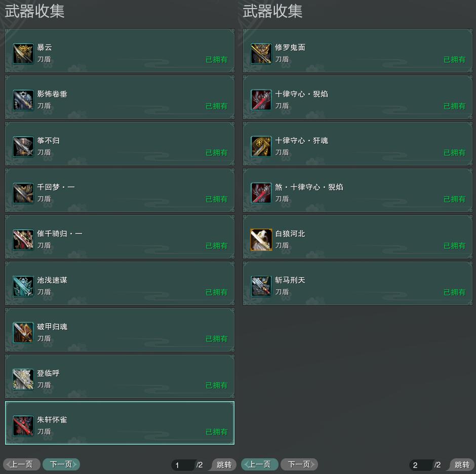Select the red 朱轩怀雀 weapon icon
The image size is (476, 474).
[x=23, y=426]
